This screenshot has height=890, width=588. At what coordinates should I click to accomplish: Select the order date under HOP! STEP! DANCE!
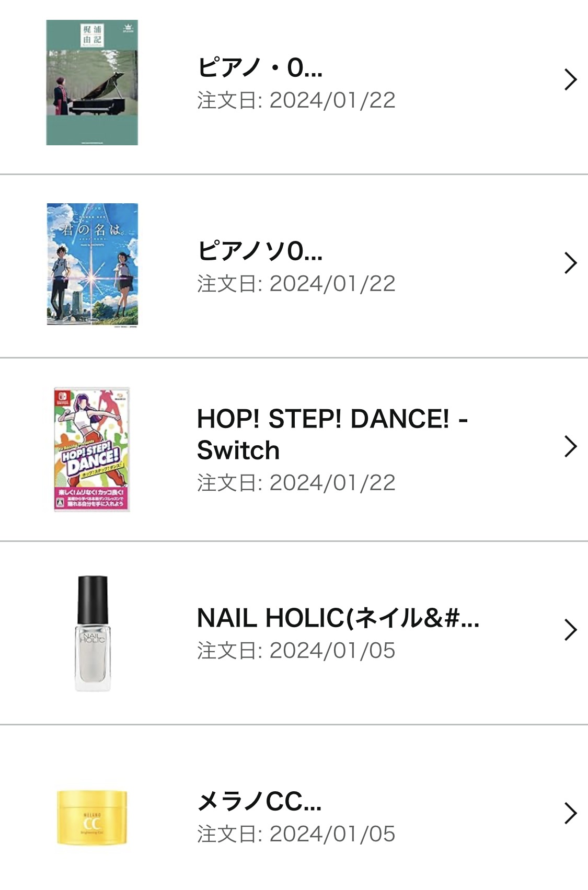coord(296,483)
